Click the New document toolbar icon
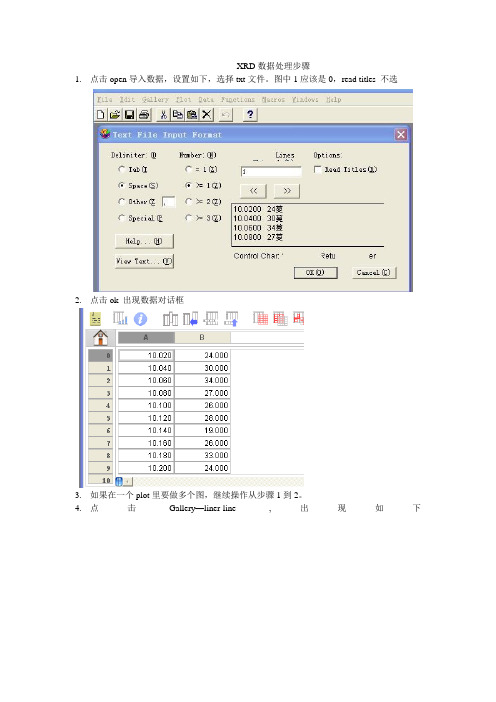This screenshot has height=702, width=496. (101, 115)
